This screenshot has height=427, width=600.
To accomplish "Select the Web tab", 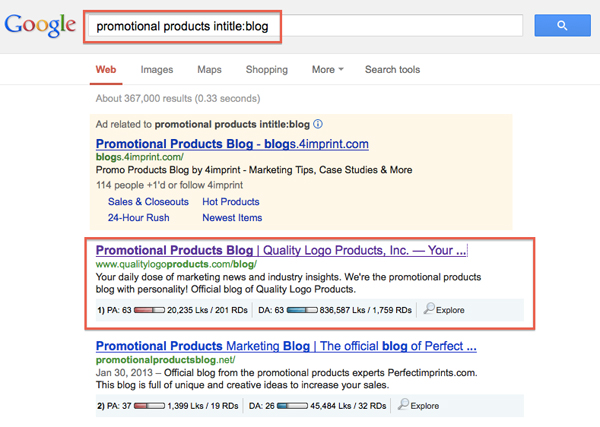I will point(105,70).
